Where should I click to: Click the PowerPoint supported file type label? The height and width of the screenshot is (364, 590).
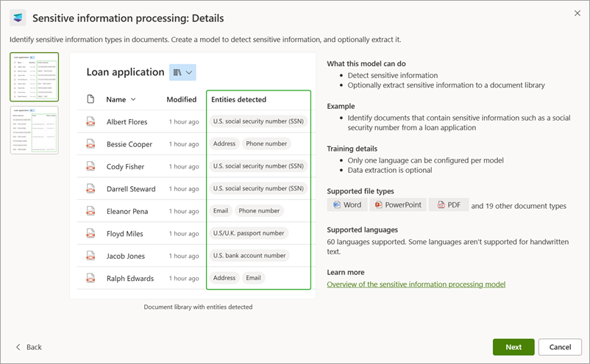tap(403, 204)
